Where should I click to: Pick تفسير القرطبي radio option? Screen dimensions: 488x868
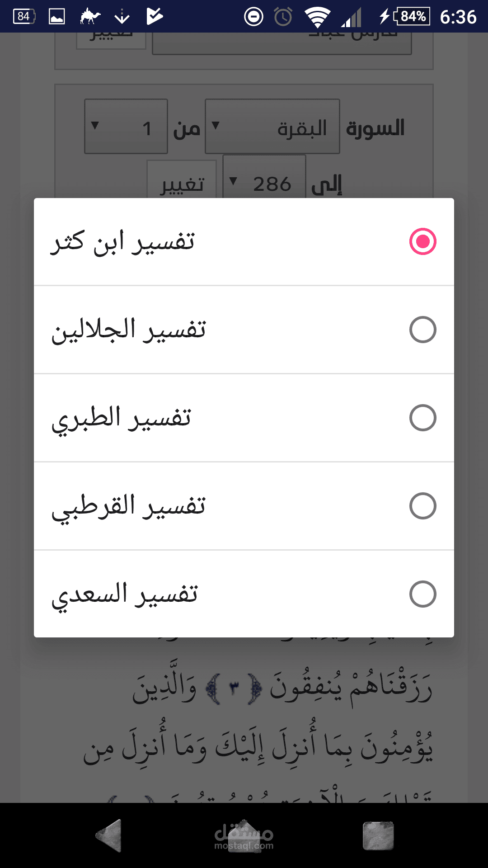pyautogui.click(x=422, y=506)
